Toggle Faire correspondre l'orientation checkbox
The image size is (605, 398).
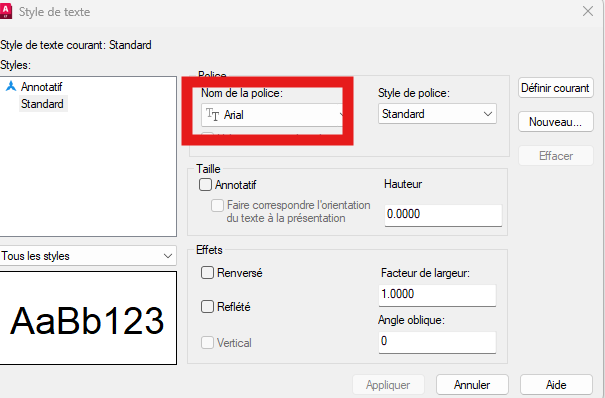(217, 205)
